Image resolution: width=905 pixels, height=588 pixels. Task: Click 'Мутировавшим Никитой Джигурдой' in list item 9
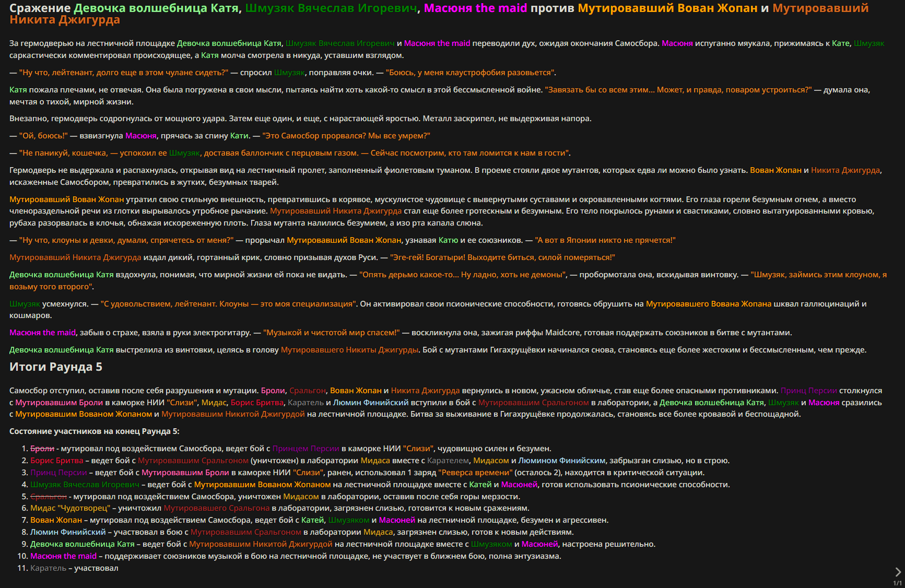click(x=261, y=544)
